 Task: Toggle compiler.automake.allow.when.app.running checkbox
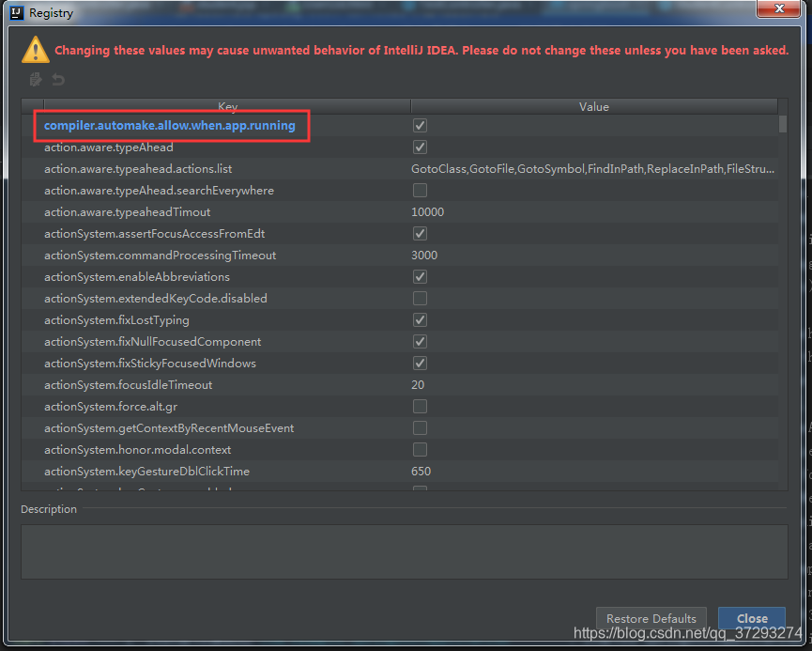pos(419,125)
